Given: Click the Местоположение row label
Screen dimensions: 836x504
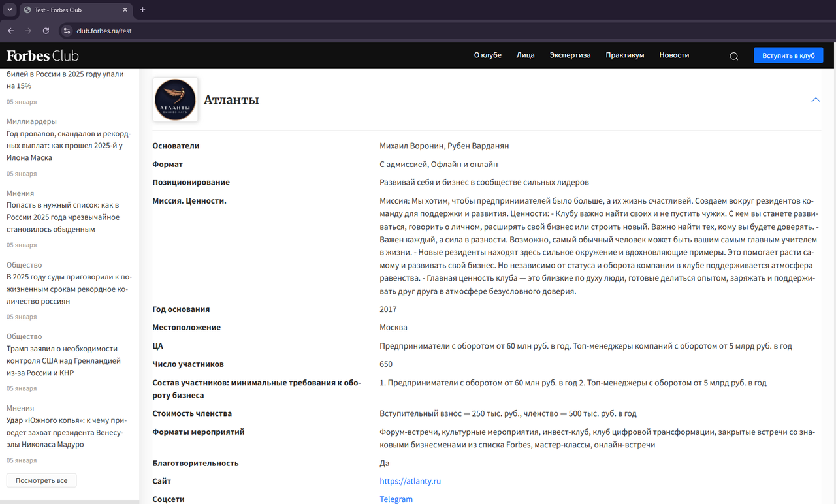Looking at the screenshot, I should [x=187, y=327].
